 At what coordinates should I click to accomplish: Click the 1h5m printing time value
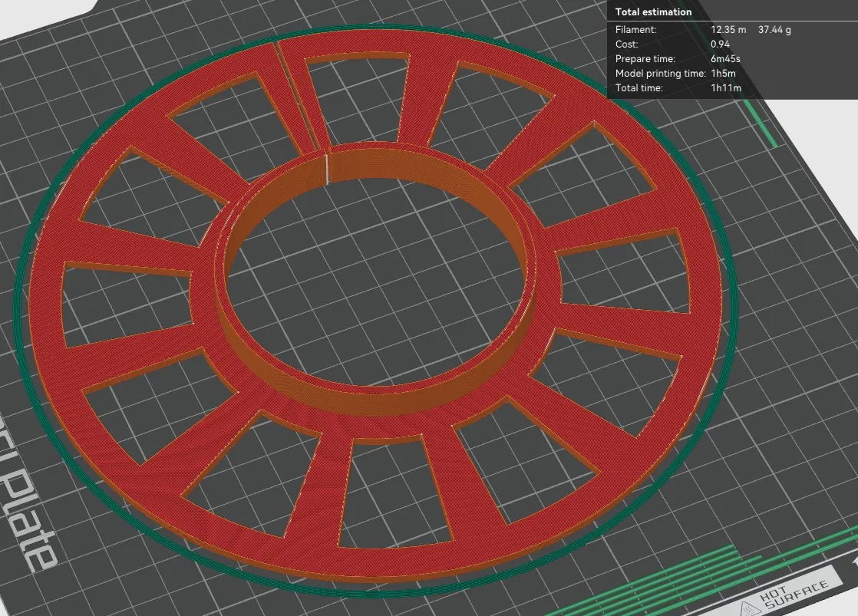point(723,74)
